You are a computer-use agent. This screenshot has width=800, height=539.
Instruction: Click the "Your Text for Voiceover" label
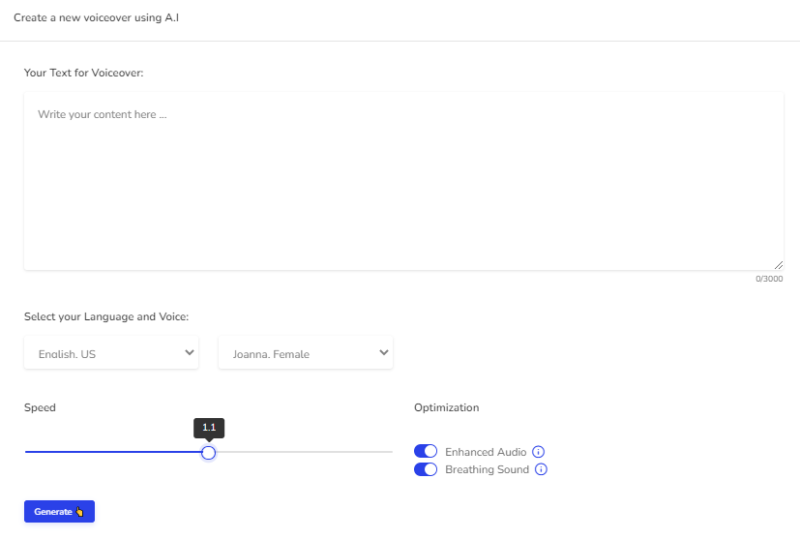84,73
